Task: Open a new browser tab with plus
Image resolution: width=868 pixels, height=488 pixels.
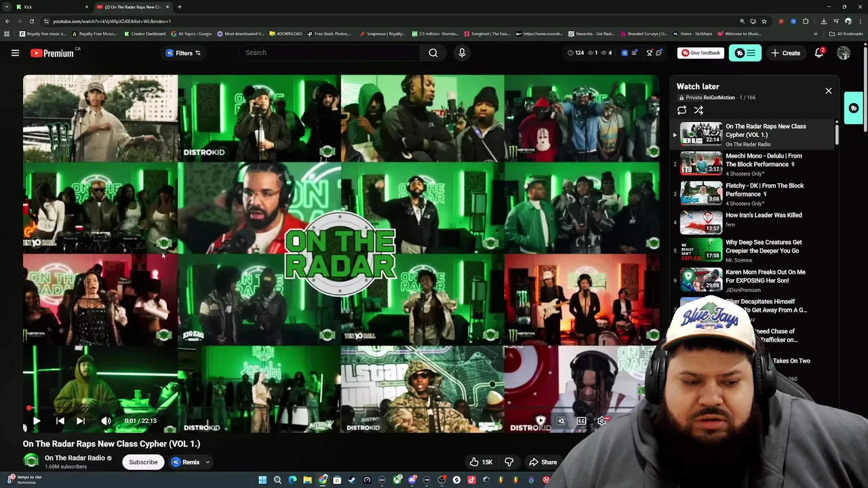Action: coord(180,7)
